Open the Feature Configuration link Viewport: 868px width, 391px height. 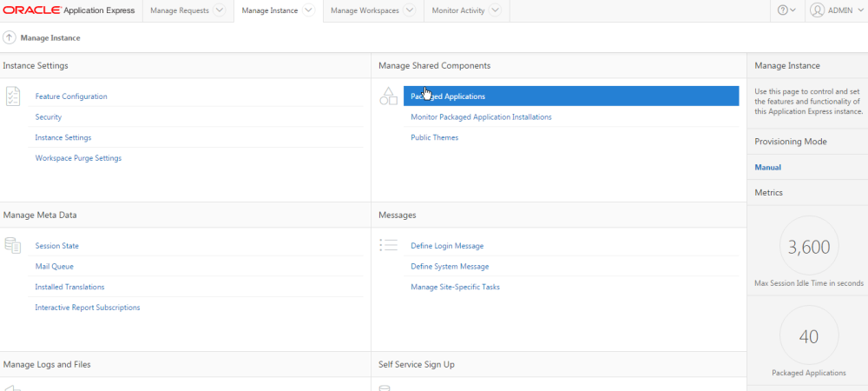(71, 96)
